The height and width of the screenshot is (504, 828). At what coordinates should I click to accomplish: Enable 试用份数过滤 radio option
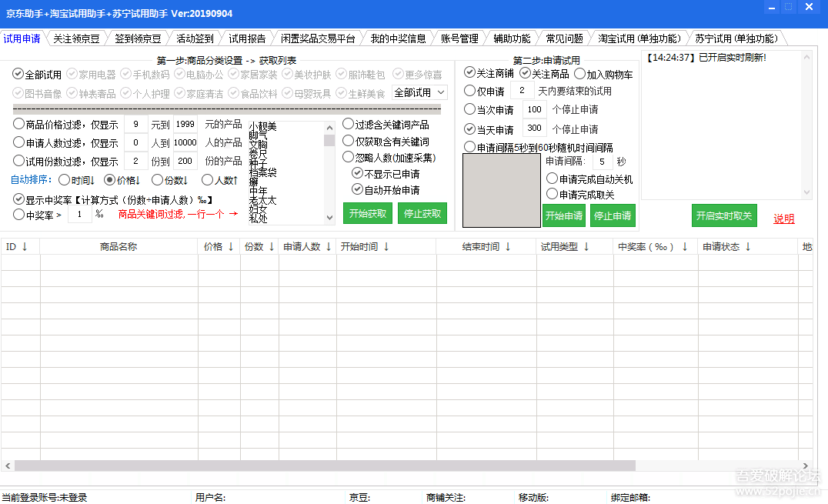point(65,161)
